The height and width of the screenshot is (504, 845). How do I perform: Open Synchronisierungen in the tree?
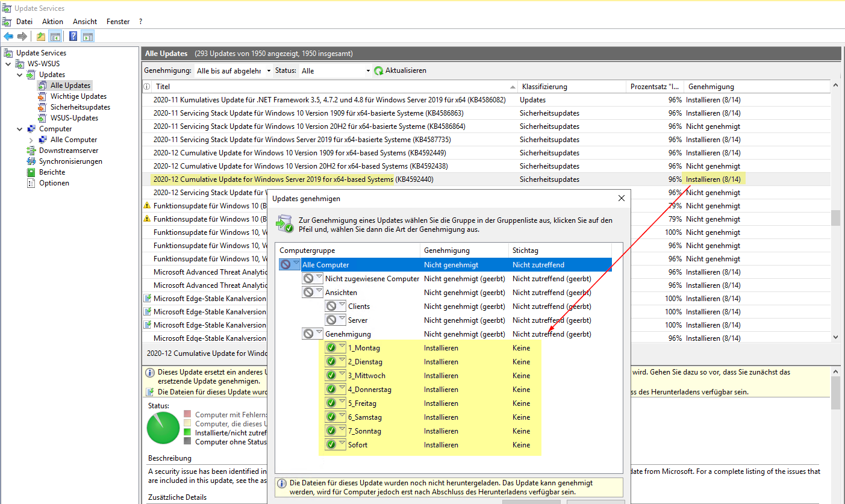point(70,161)
